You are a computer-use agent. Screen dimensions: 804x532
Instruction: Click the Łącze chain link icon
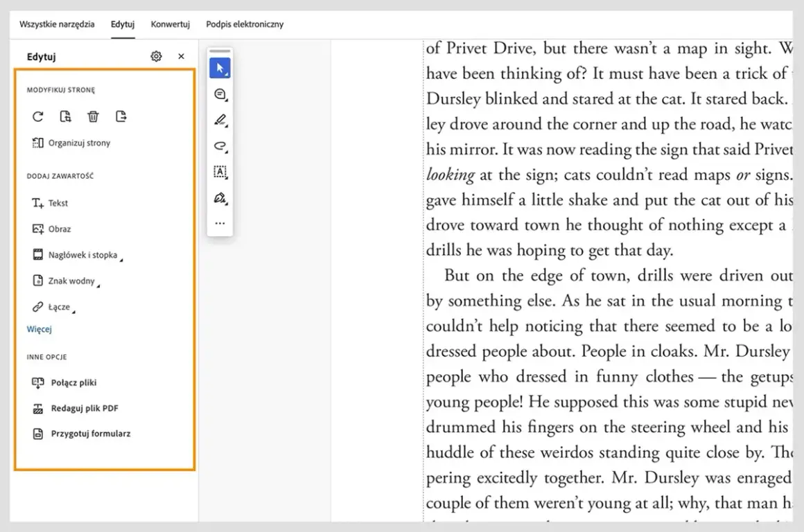38,306
